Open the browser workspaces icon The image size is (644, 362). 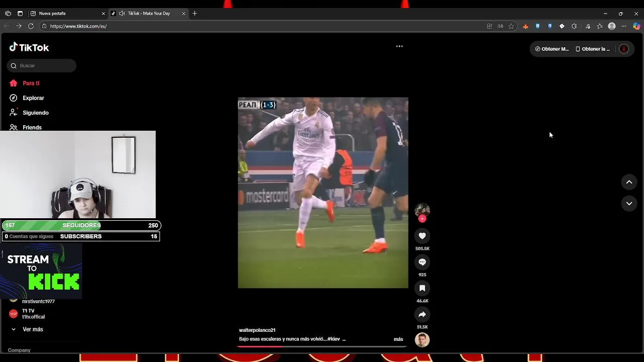8,14
